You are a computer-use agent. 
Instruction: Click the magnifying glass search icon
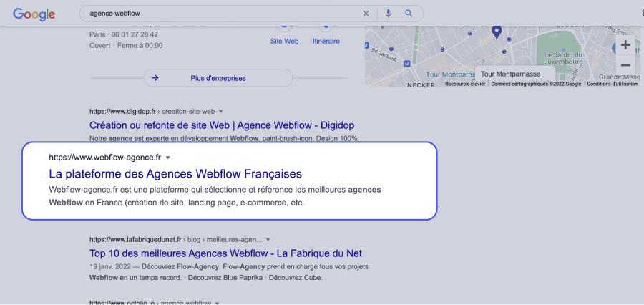[x=409, y=14]
